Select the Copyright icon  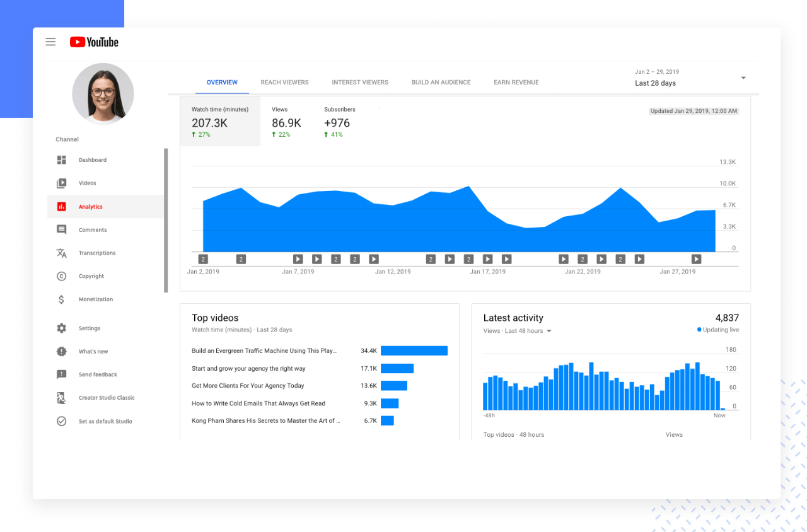(61, 276)
